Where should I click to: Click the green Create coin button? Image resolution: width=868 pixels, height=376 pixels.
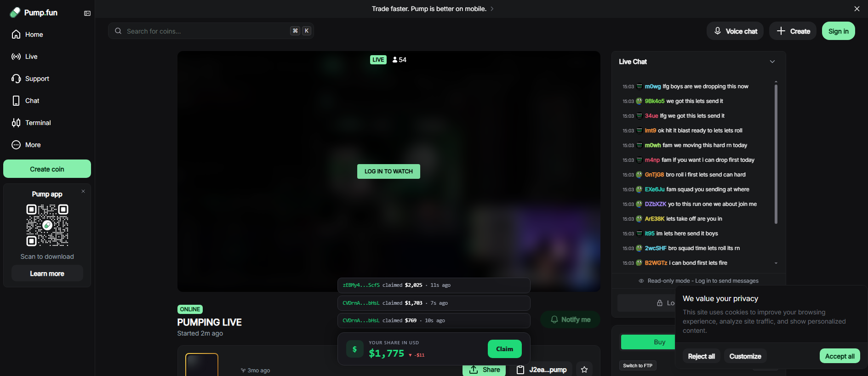click(x=47, y=169)
